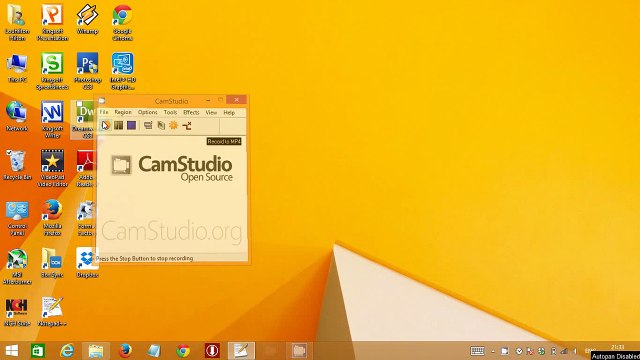Select the Notepad++ desktop shortcut
The height and width of the screenshot is (360, 640).
52,312
